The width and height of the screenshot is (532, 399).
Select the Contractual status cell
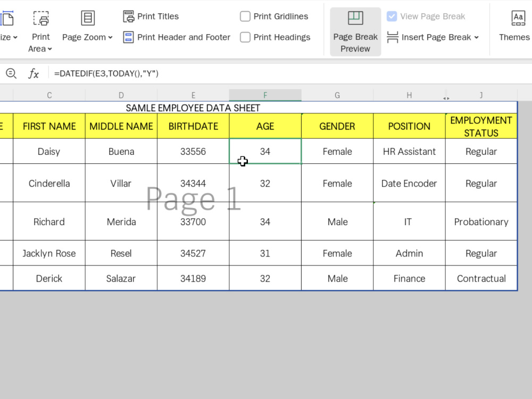click(481, 278)
